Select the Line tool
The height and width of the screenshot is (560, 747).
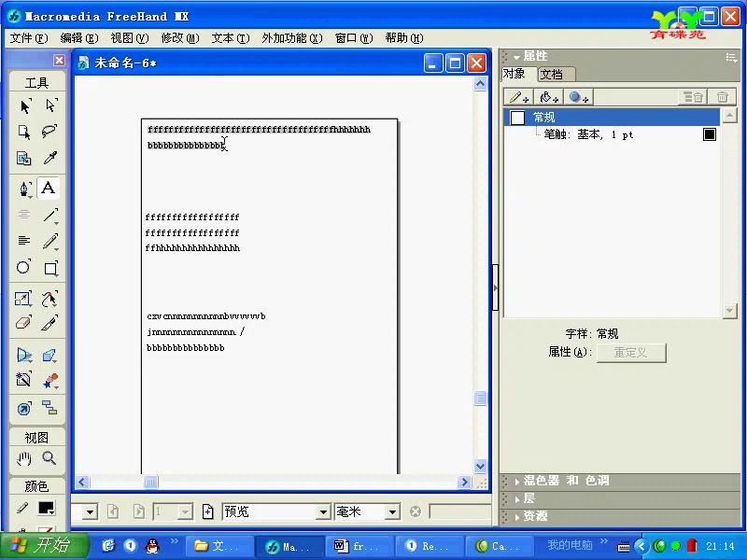pyautogui.click(x=50, y=215)
